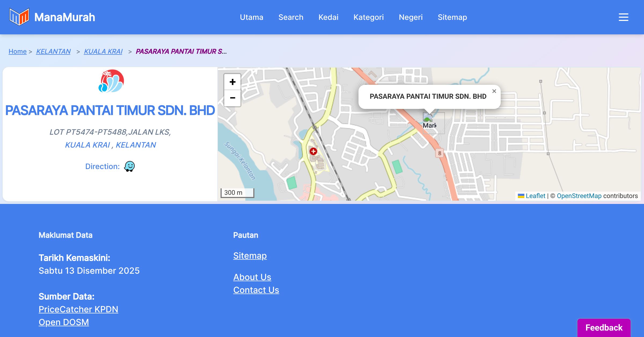
Task: Click the ManaMurah logo icon
Action: pyautogui.click(x=19, y=17)
